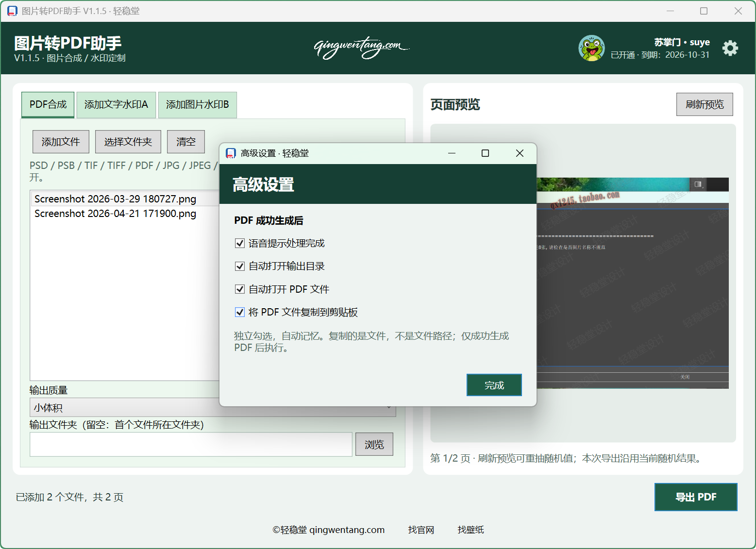756x549 pixels.
Task: Click the 页面预览 heading
Action: (x=455, y=104)
